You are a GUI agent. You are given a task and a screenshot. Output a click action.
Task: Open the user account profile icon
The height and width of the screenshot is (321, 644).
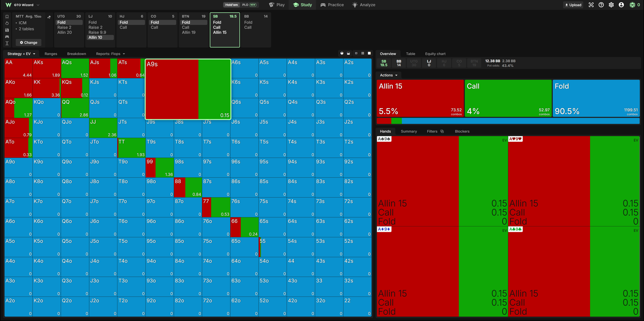pos(621,5)
